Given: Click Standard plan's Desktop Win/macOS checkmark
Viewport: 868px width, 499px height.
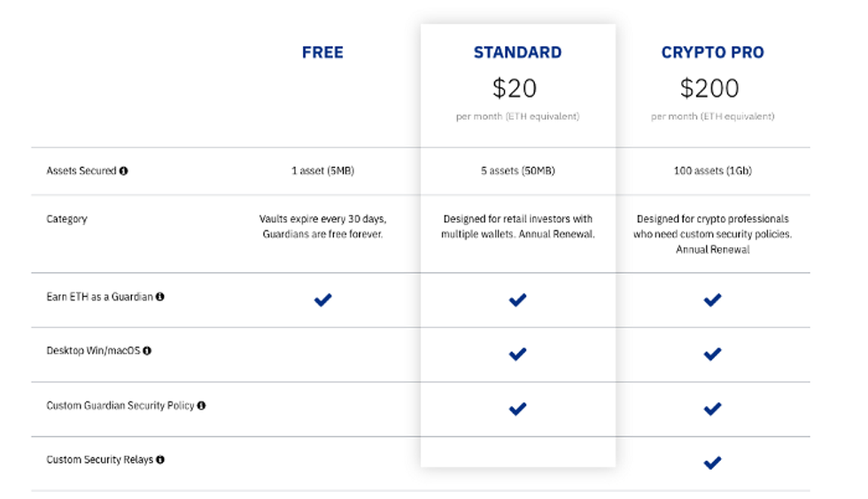Looking at the screenshot, I should coord(518,355).
